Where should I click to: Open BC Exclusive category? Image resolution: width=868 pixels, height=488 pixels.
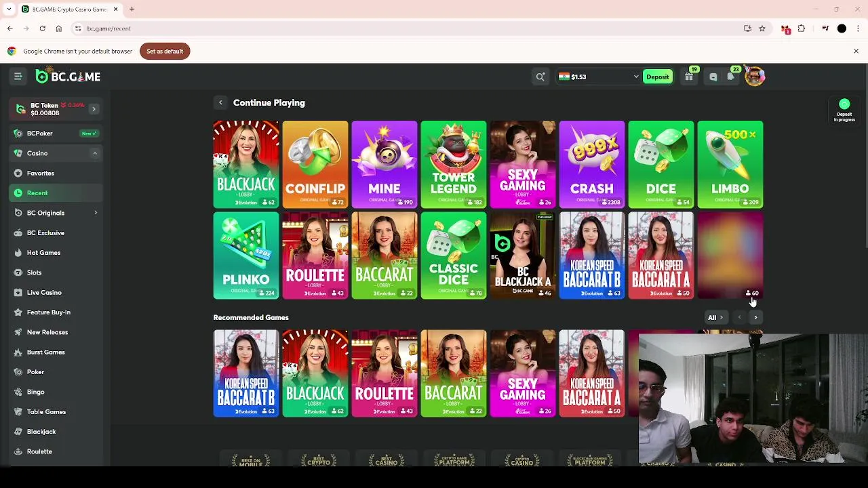56,232
